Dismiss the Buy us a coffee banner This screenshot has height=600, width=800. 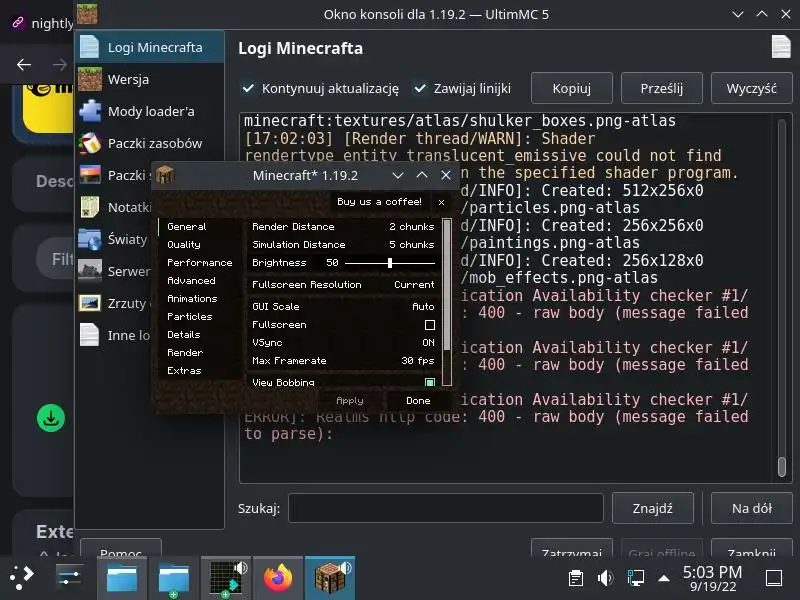441,202
